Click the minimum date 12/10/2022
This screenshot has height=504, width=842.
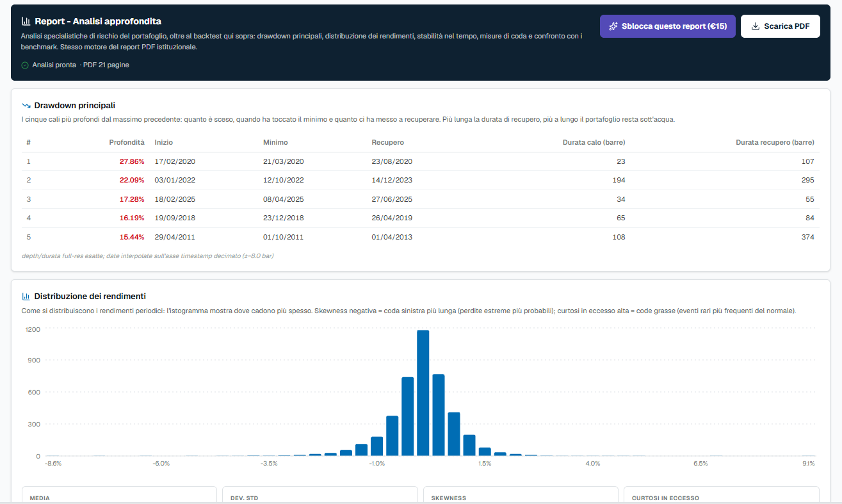click(x=283, y=181)
